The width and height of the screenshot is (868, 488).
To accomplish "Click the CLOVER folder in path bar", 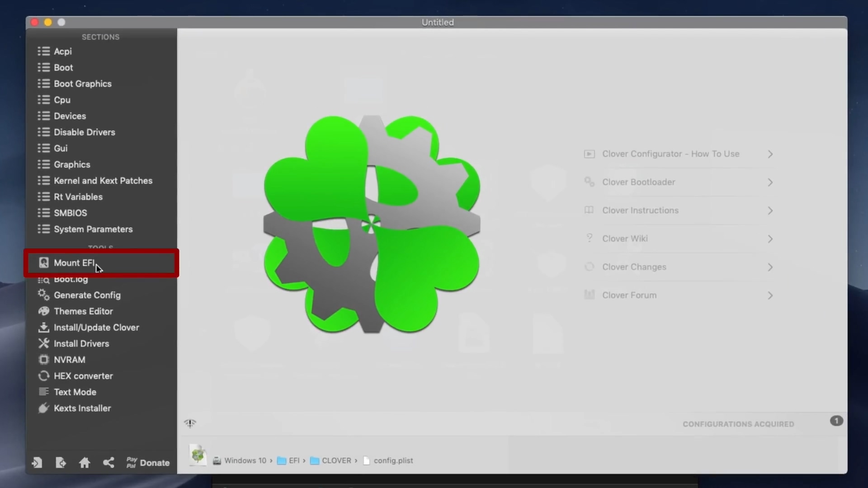I will tap(336, 460).
